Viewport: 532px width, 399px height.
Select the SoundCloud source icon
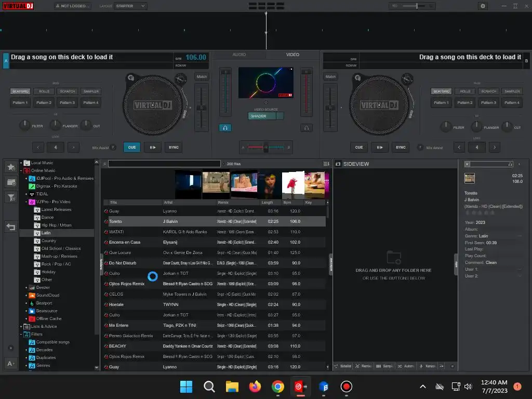32,295
